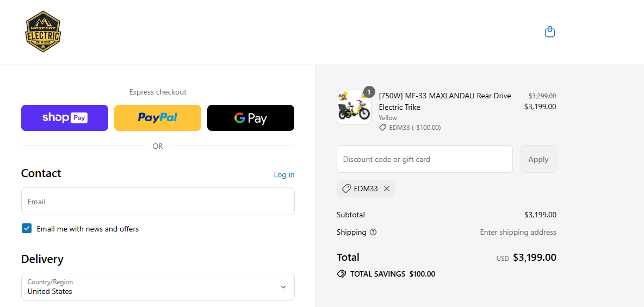Remove the EDM33 discount code tag

(387, 189)
